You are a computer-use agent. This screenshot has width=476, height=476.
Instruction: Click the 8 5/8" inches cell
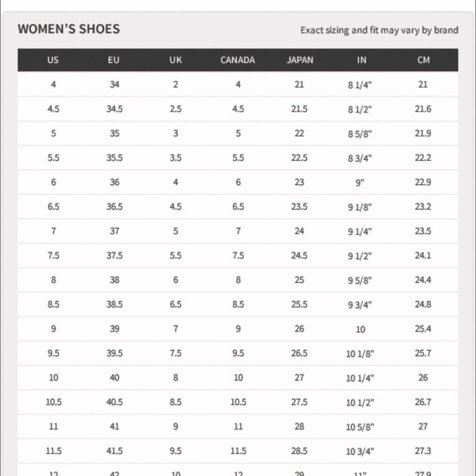360,134
